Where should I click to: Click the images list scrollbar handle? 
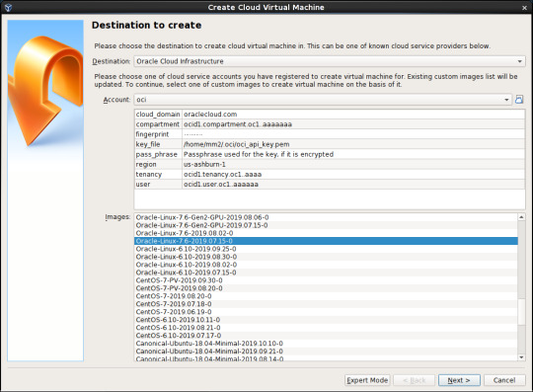tap(521, 312)
